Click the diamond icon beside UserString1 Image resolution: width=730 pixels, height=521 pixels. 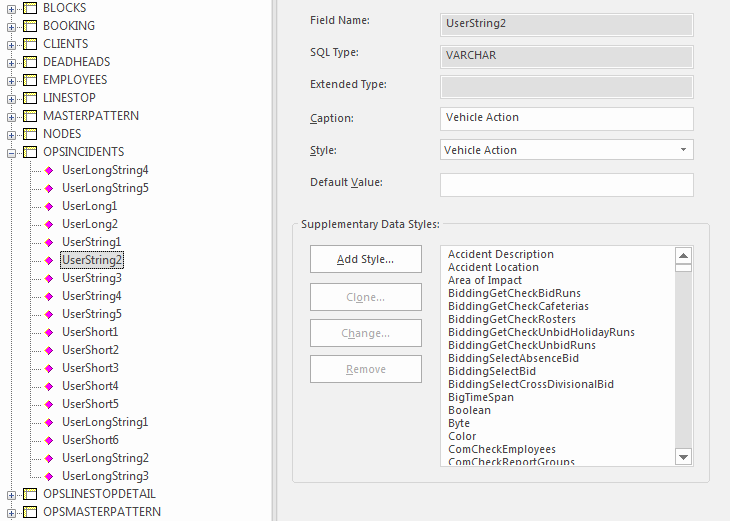[49, 243]
